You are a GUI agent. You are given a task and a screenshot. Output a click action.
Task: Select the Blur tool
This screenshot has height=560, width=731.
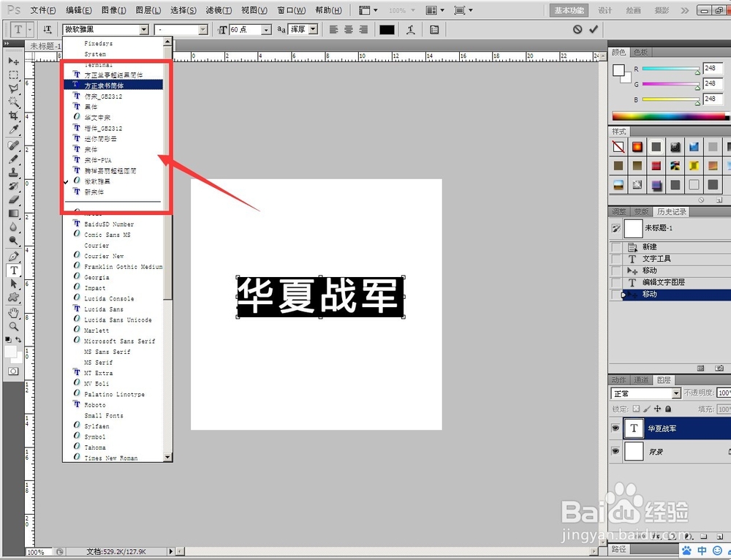[13, 227]
